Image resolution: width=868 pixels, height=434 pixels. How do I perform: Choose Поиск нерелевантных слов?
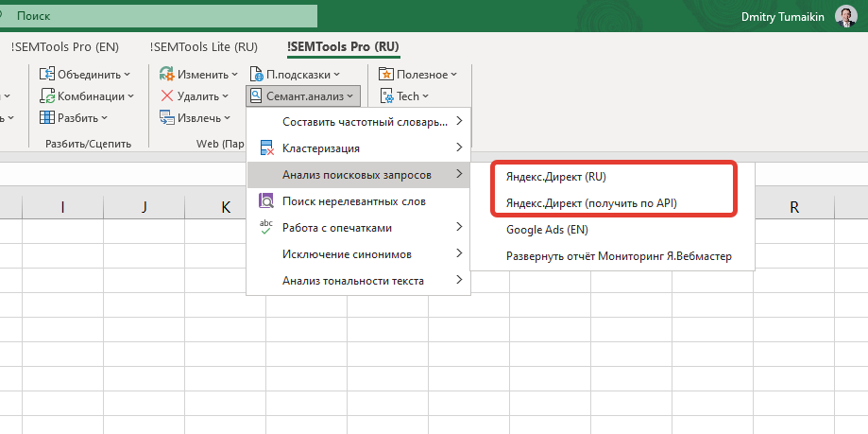(359, 201)
